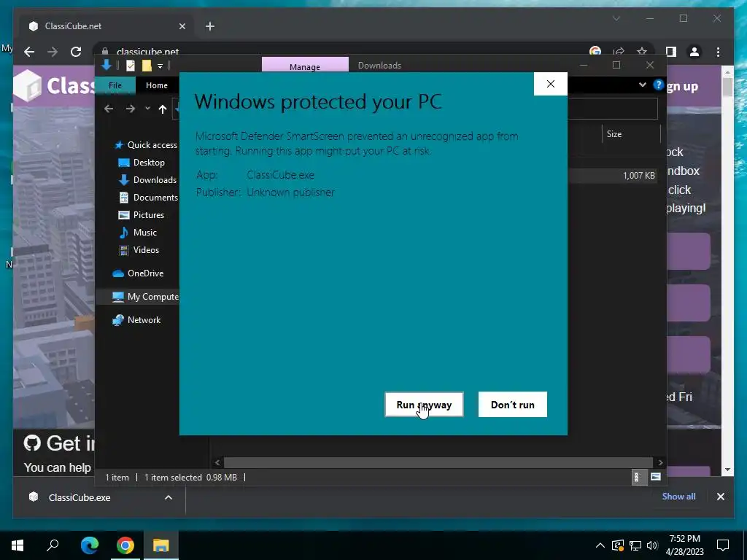Open Videos folder in sidebar
Screen dimensions: 747x560
tap(146, 250)
